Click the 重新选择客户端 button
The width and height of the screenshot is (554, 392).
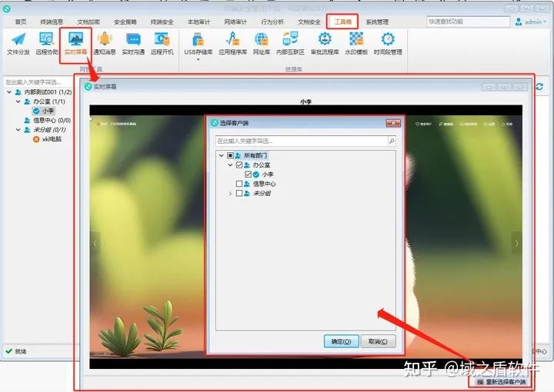pos(501,382)
